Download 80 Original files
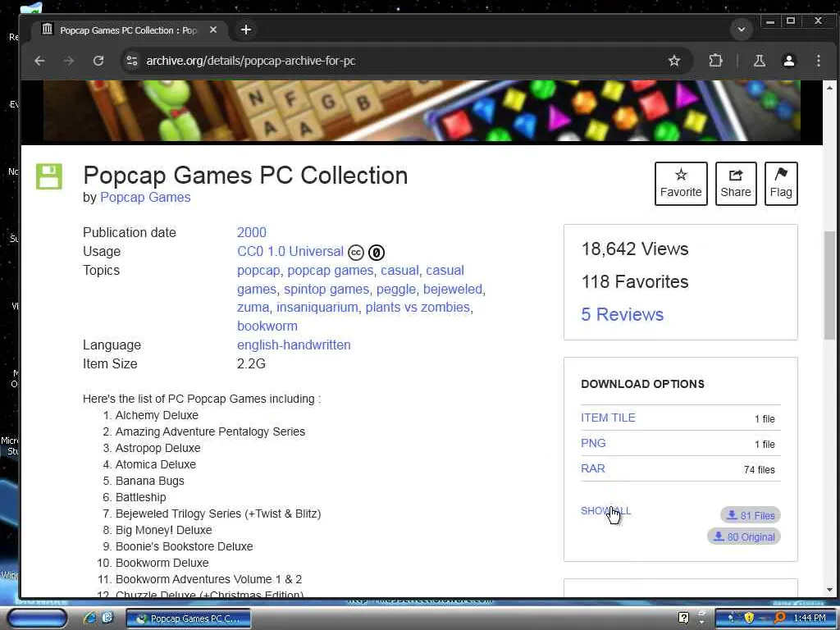This screenshot has width=840, height=630. (744, 536)
